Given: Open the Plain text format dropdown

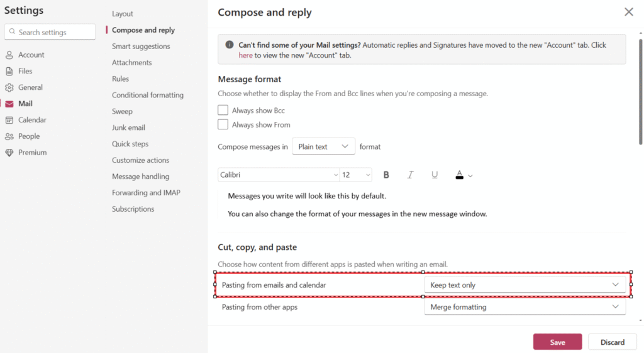Looking at the screenshot, I should click(x=323, y=146).
